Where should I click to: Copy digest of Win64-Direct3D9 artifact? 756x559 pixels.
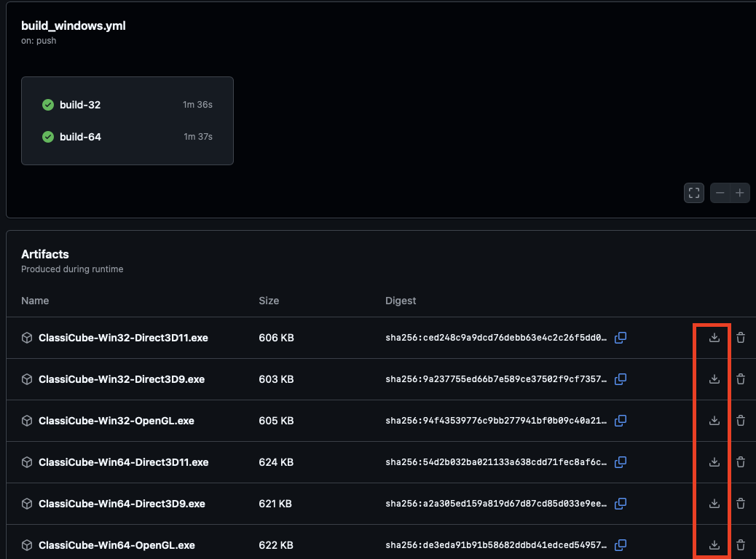621,504
